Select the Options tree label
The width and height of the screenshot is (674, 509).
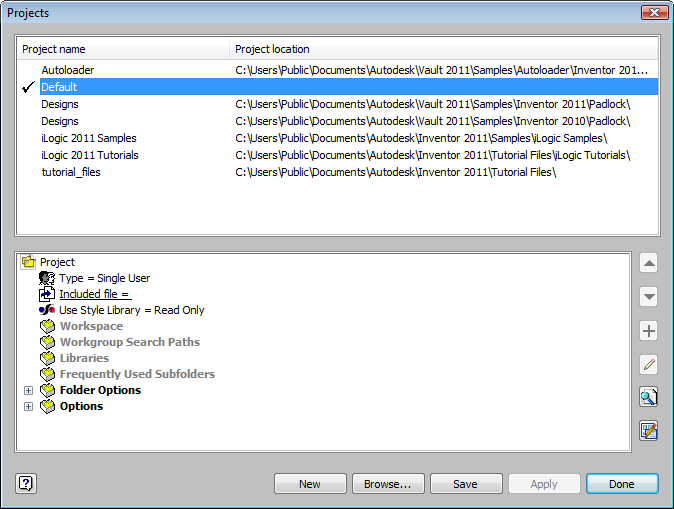tap(81, 406)
